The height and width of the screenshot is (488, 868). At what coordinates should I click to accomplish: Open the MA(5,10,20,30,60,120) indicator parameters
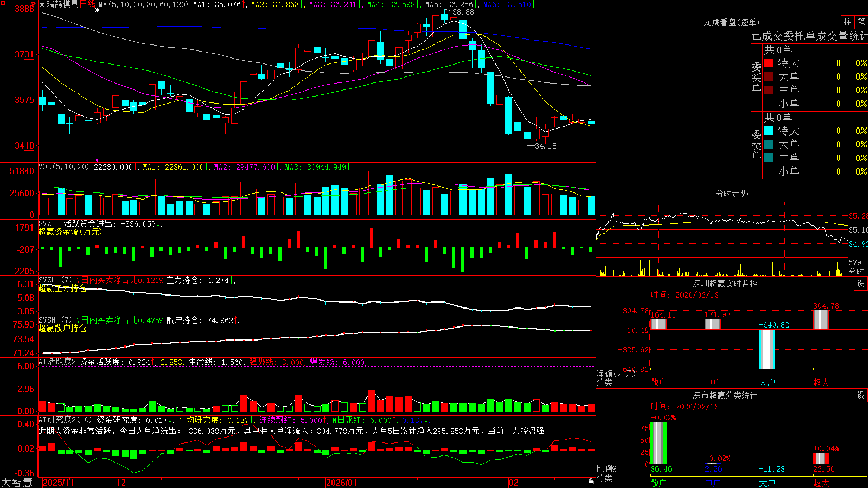(143, 4)
